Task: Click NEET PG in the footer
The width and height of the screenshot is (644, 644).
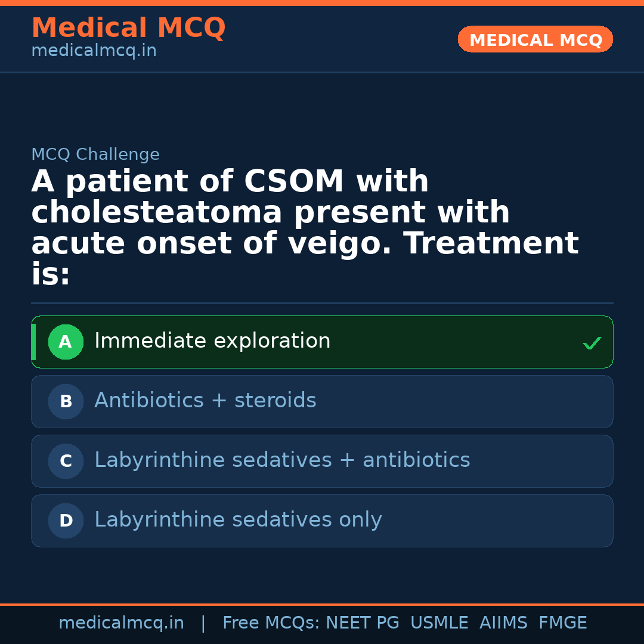Action: click(363, 623)
